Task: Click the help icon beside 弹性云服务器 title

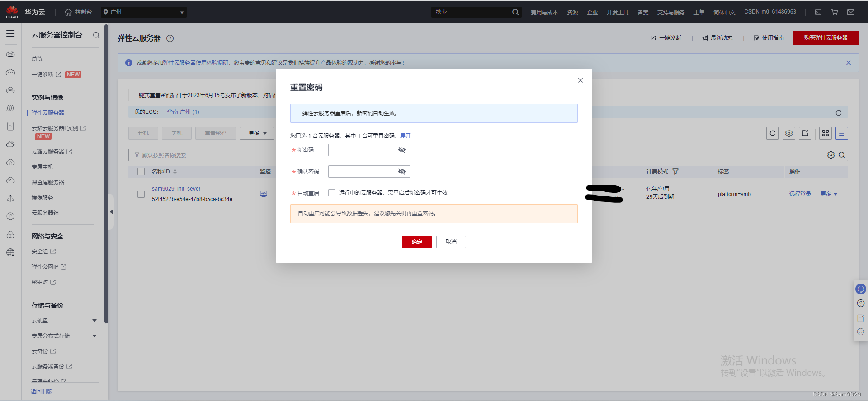Action: coord(170,38)
